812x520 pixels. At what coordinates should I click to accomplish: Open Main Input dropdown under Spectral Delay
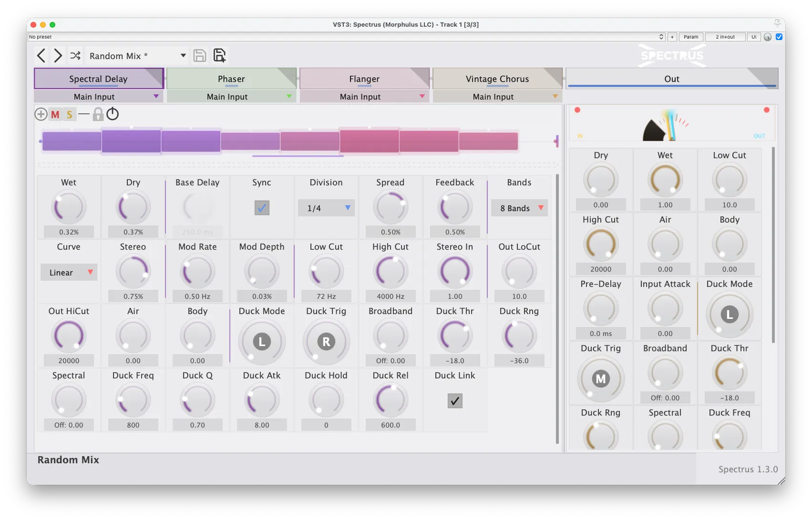tap(99, 97)
